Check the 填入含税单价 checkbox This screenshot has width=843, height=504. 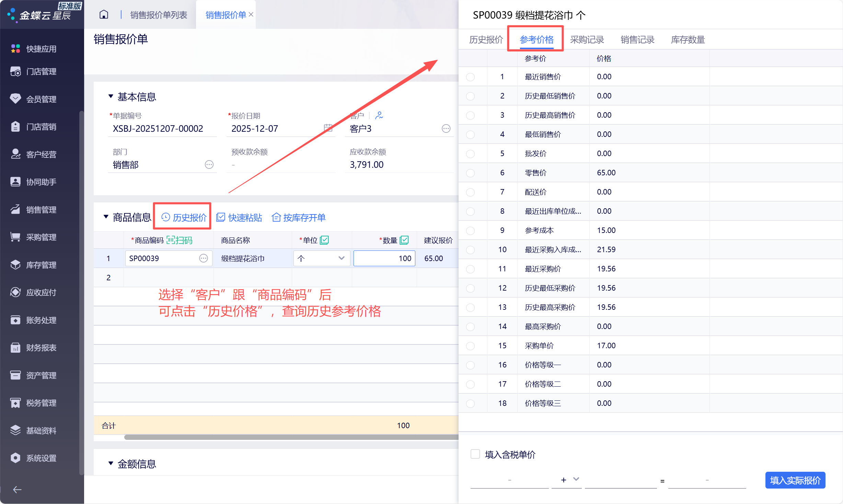tap(475, 454)
